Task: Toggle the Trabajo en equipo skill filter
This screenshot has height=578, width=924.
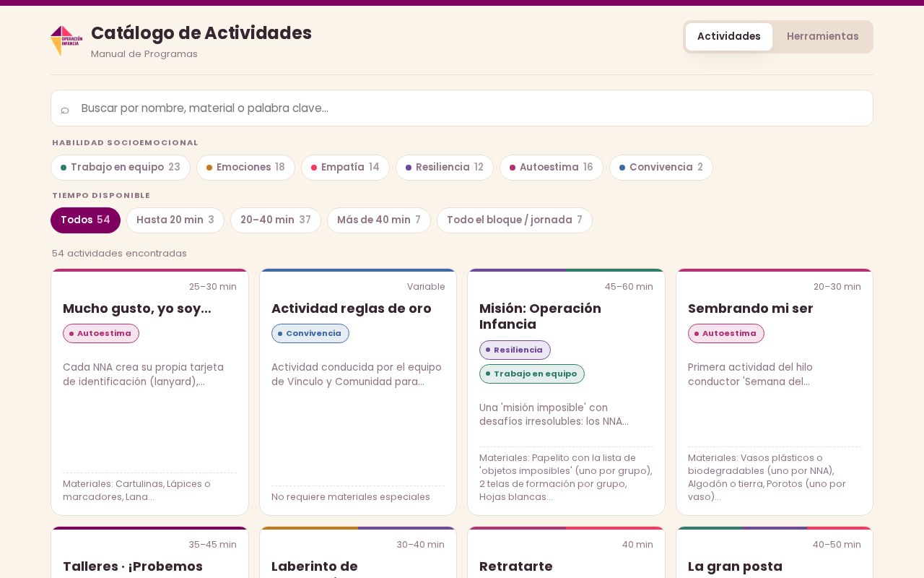Action: point(121,168)
